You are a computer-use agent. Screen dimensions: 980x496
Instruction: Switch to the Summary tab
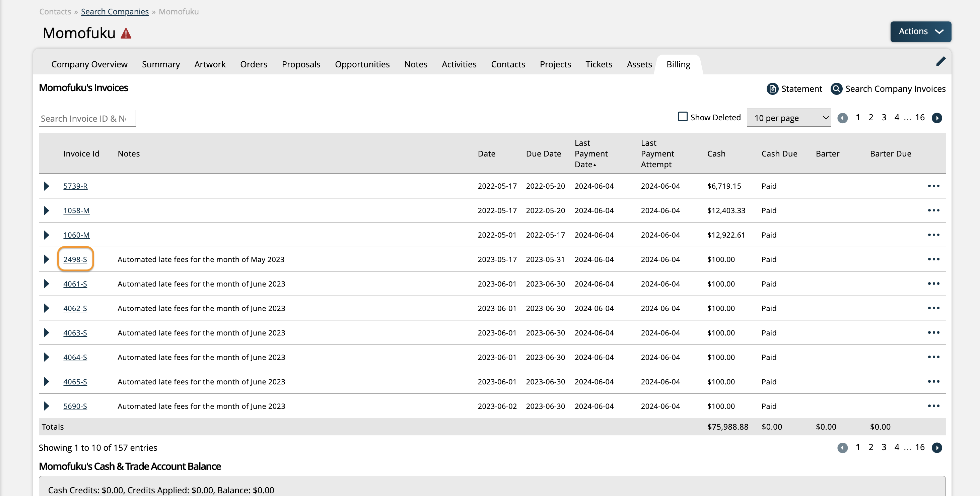pyautogui.click(x=161, y=64)
